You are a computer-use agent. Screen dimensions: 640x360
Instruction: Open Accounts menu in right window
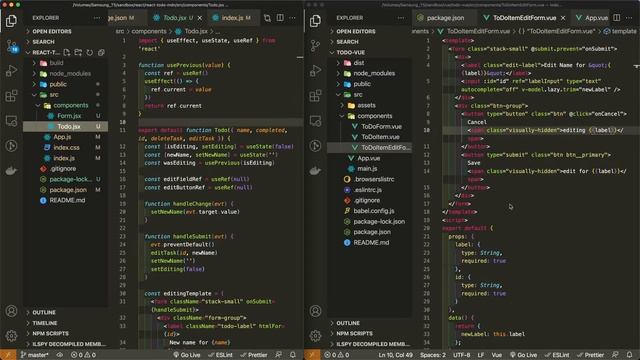[x=315, y=311]
